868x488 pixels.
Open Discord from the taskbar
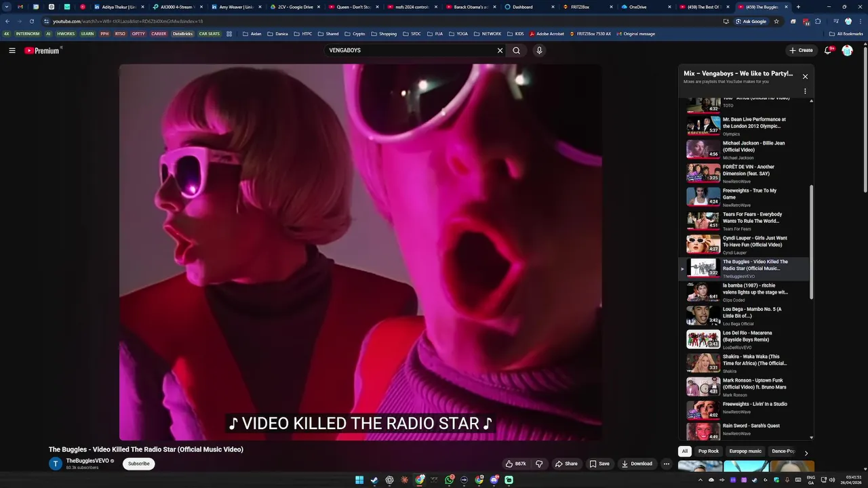coord(494,480)
